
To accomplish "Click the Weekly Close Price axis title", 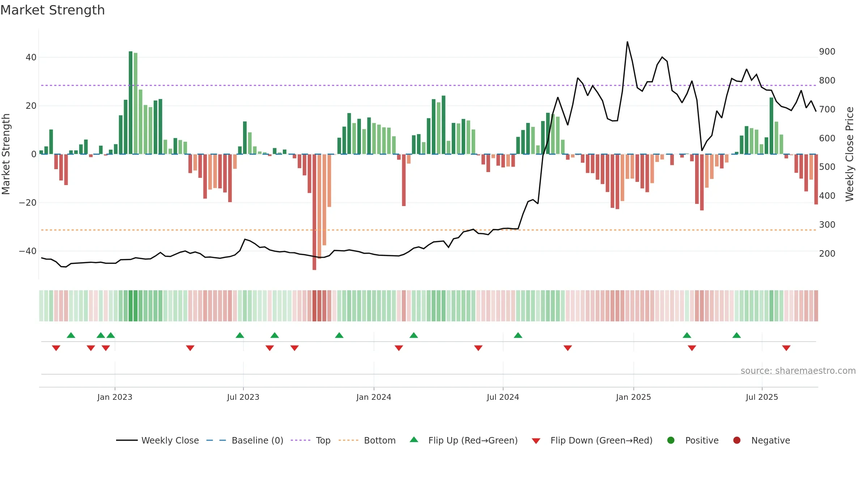I will pyautogui.click(x=850, y=154).
